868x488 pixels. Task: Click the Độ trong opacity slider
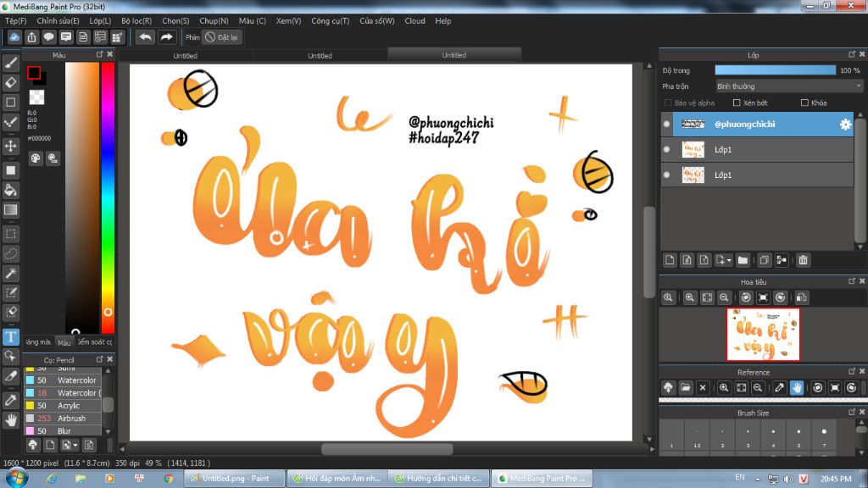coord(775,70)
